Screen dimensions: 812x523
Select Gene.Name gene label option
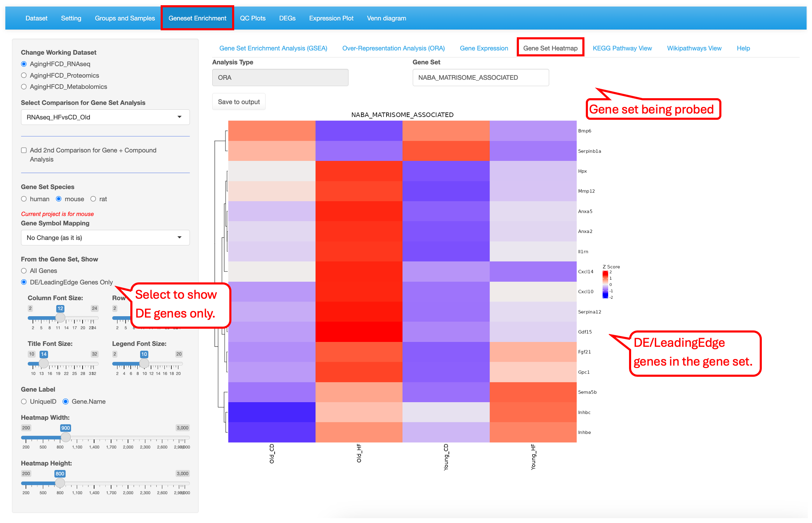click(x=66, y=402)
